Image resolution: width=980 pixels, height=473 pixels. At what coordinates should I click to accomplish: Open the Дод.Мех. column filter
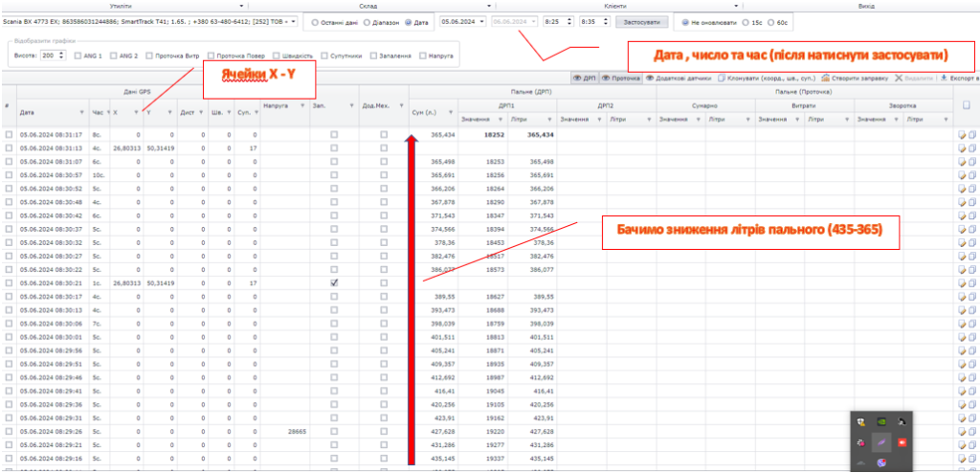tap(401, 105)
